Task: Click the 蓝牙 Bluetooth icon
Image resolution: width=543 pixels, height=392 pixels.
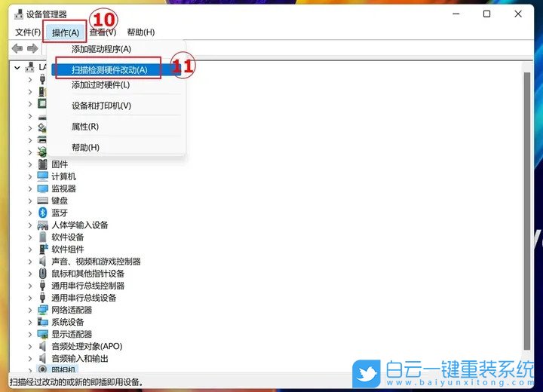Action: [42, 213]
